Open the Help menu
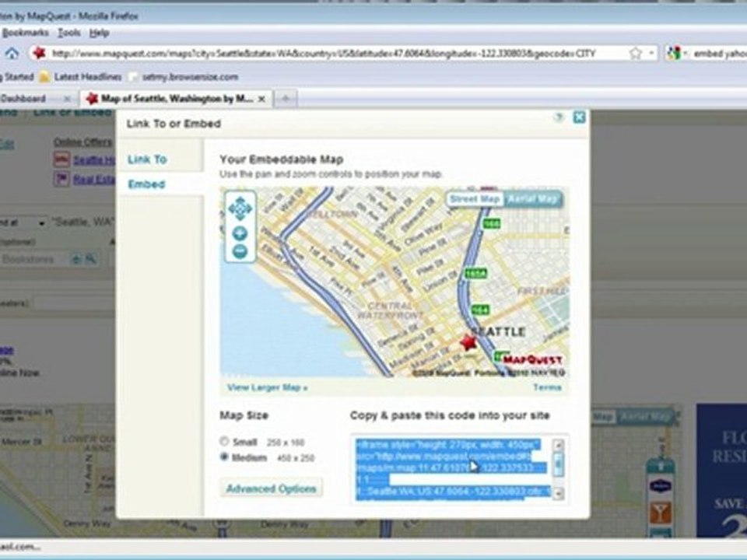Viewport: 747px width, 560px height. tap(99, 33)
